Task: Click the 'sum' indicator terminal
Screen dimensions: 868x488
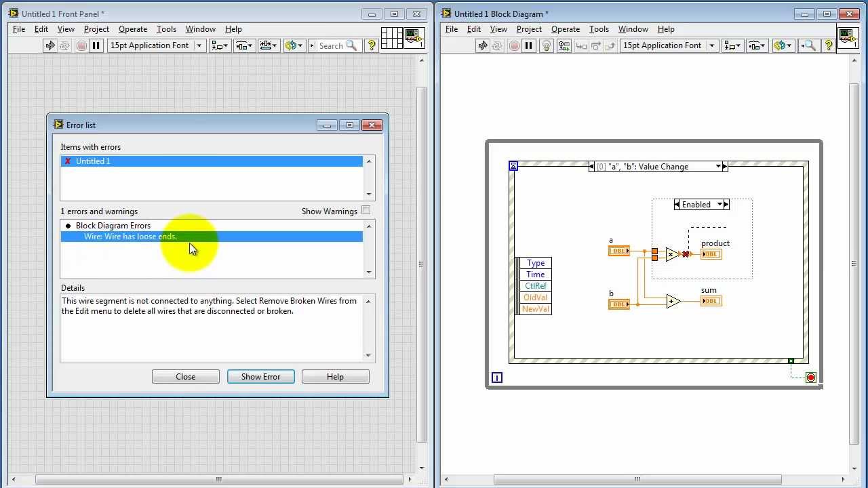Action: click(711, 301)
